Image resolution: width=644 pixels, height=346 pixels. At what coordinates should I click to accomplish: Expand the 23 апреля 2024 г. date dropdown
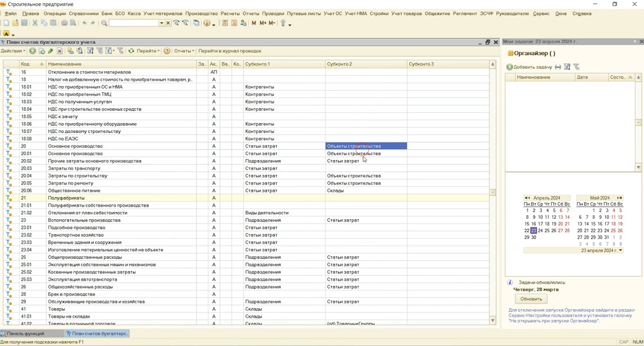pos(621,251)
